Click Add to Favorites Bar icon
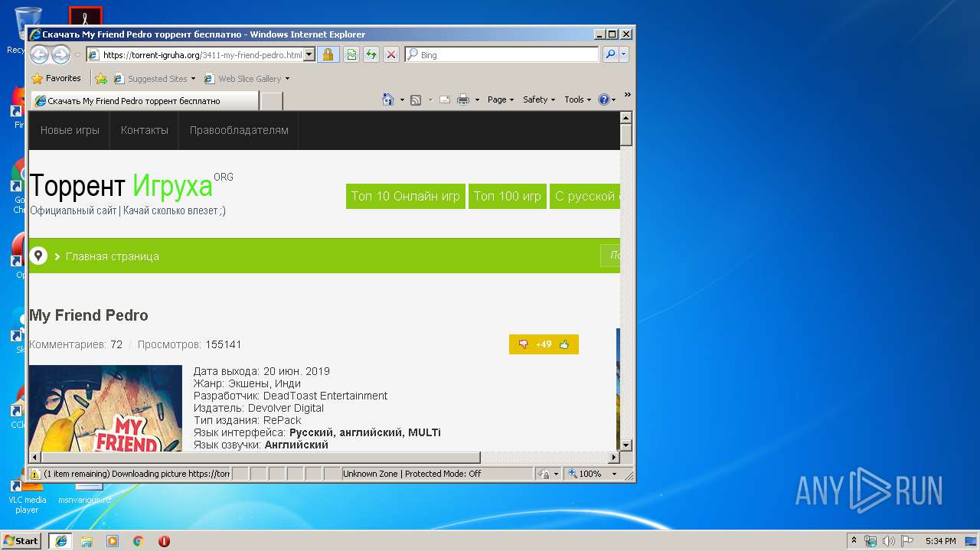Screen dimensions: 980x551 (x=100, y=78)
